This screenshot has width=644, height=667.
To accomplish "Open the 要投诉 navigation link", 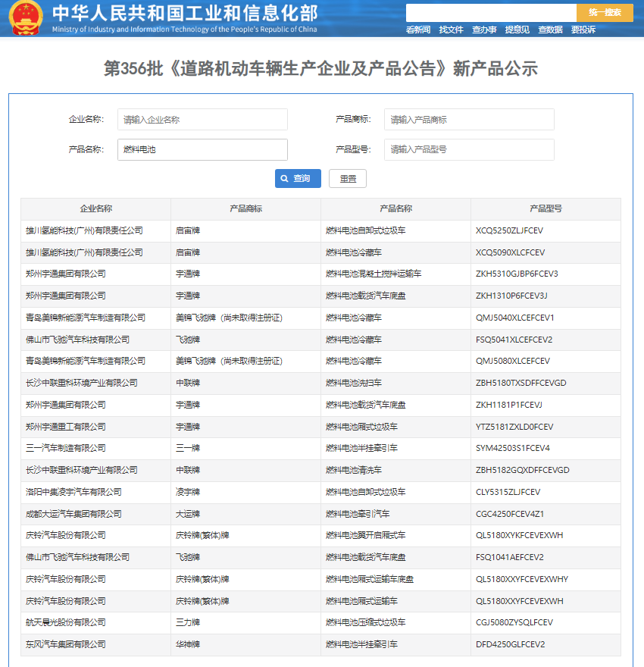I will pos(583,30).
